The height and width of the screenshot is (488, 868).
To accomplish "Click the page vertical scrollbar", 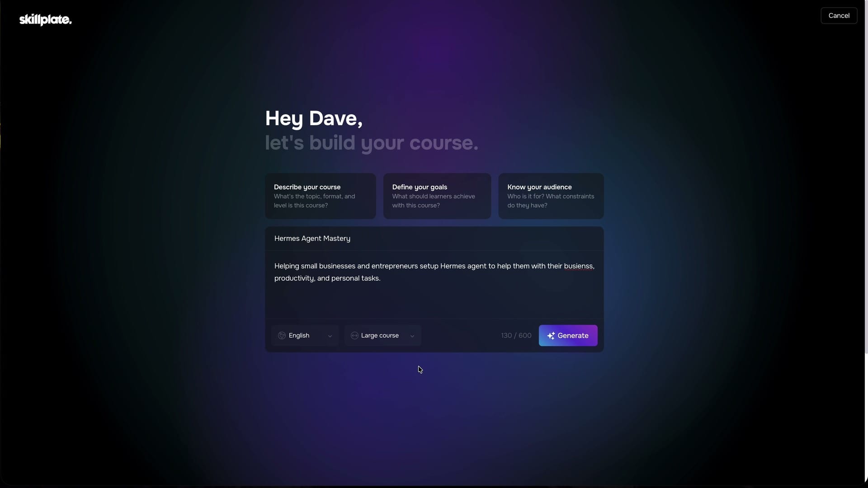I will [x=866, y=176].
